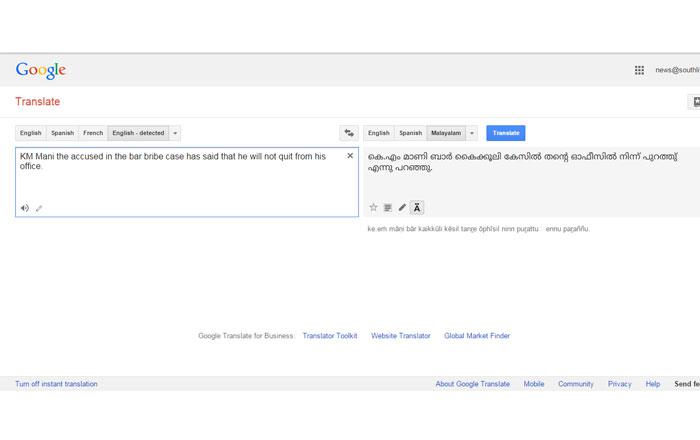Clear the source text with X icon
The image size is (700, 440).
click(x=350, y=156)
